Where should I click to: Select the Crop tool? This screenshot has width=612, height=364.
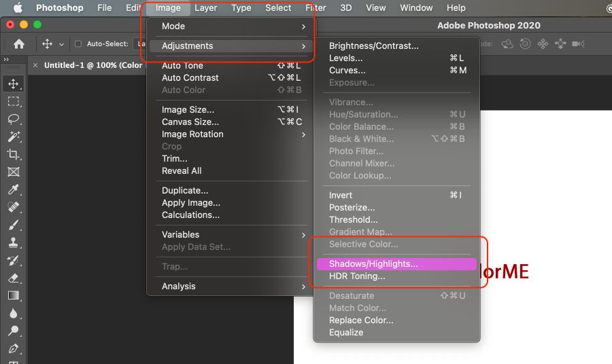[14, 154]
